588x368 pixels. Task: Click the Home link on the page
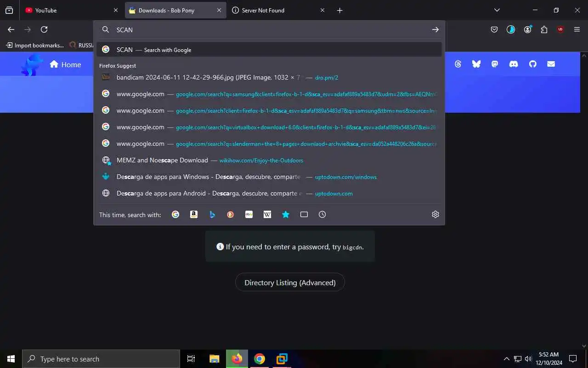(x=65, y=64)
